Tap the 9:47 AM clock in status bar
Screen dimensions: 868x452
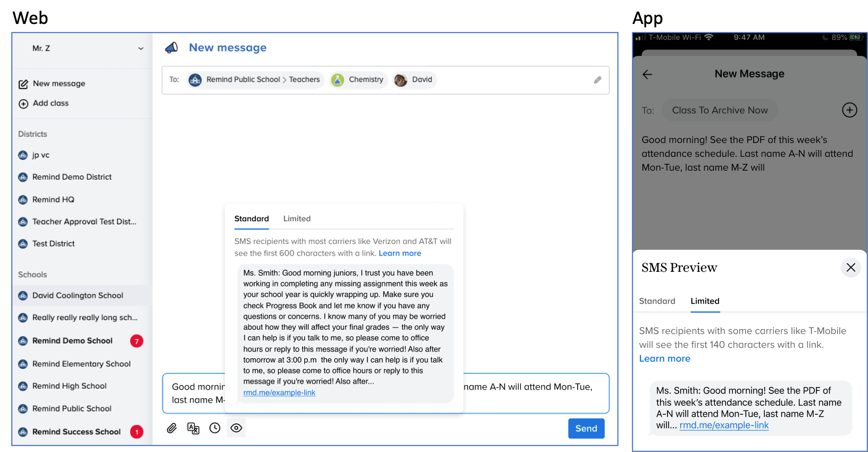749,38
